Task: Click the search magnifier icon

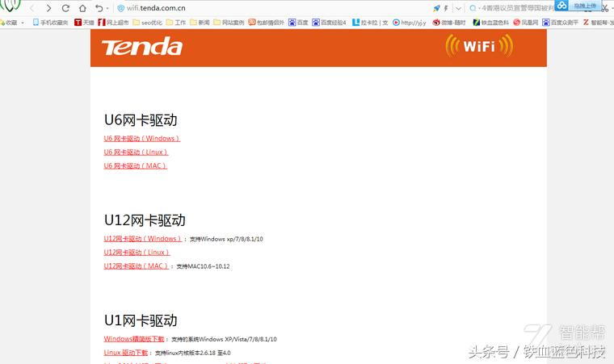Action: [x=473, y=8]
